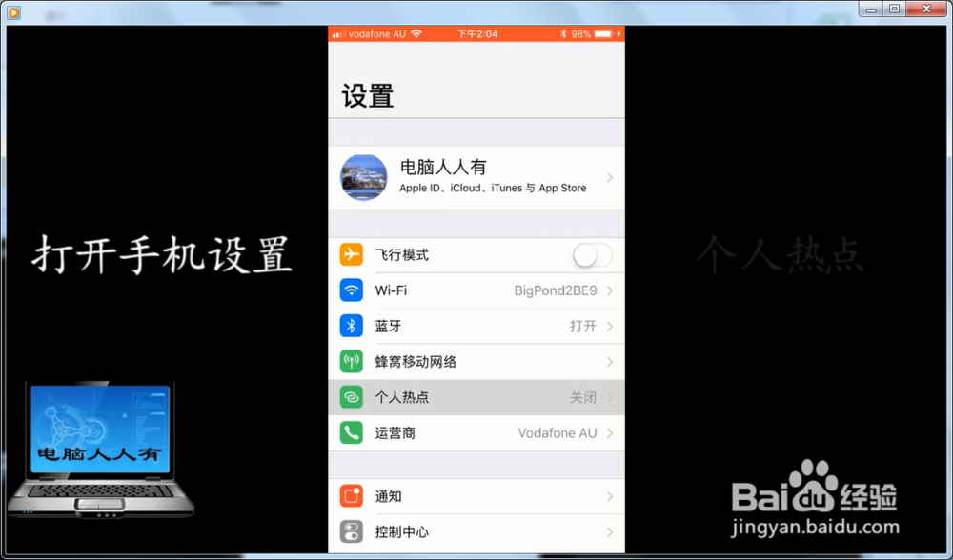
Task: Click the BigPond2BE9 network name value
Action: [x=556, y=290]
